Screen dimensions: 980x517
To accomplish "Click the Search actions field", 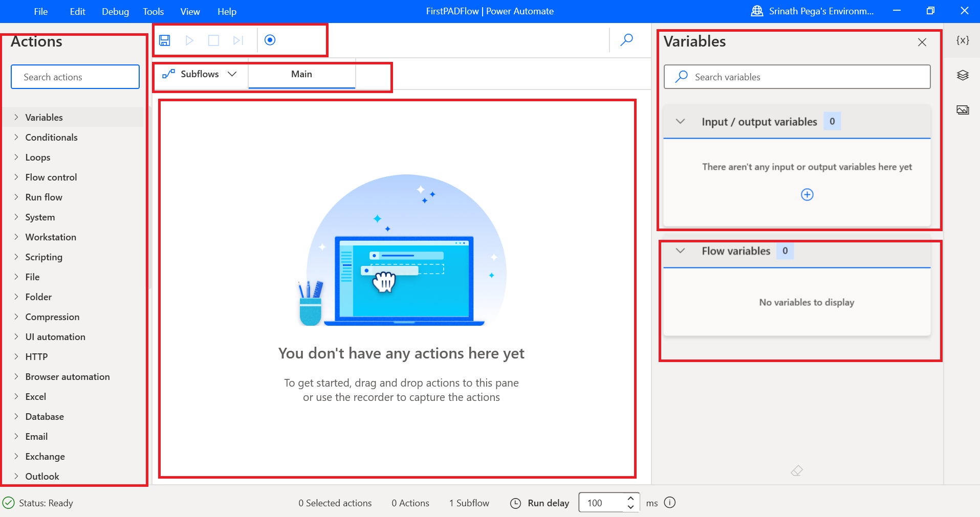I will tap(75, 77).
